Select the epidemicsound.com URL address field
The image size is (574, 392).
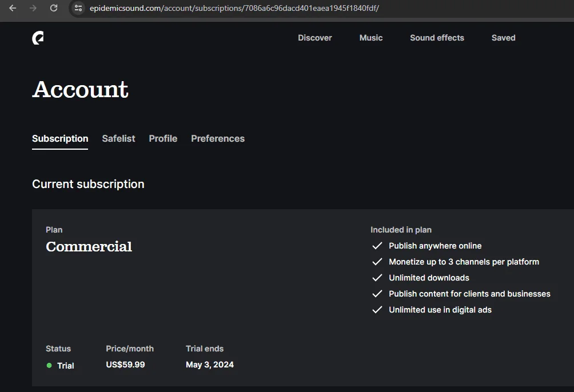point(234,8)
